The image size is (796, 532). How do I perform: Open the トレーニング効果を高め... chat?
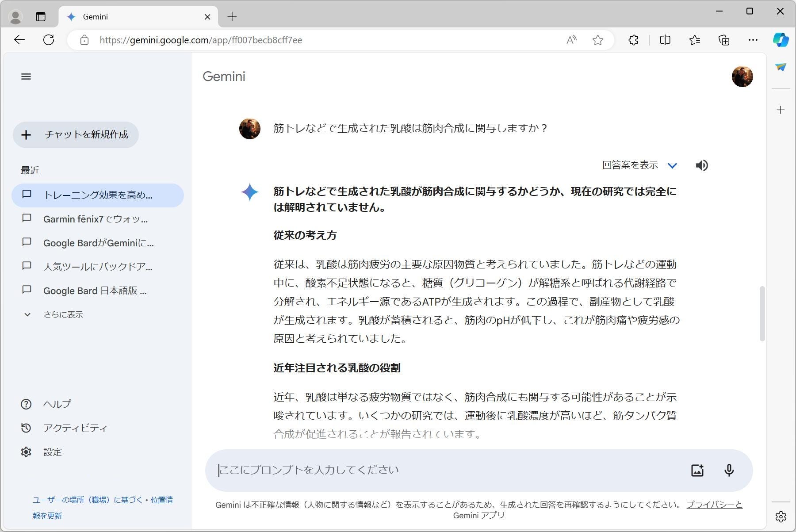[x=98, y=195]
